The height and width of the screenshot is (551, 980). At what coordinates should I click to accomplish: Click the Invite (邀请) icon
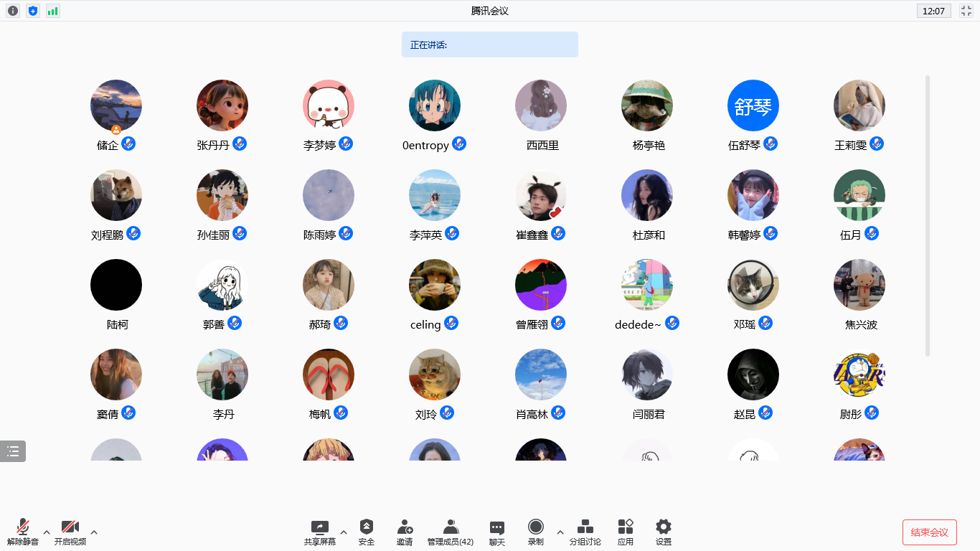coord(405,532)
